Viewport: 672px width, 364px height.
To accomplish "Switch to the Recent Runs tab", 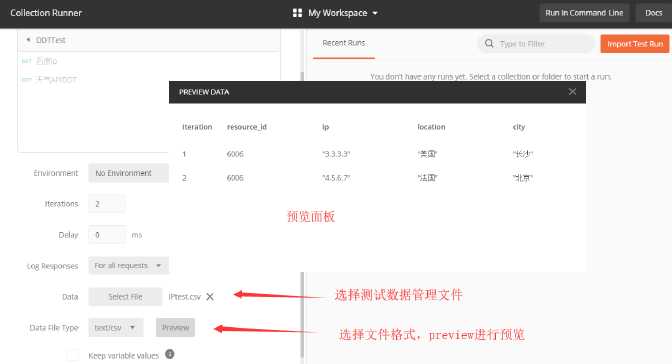I will click(344, 43).
